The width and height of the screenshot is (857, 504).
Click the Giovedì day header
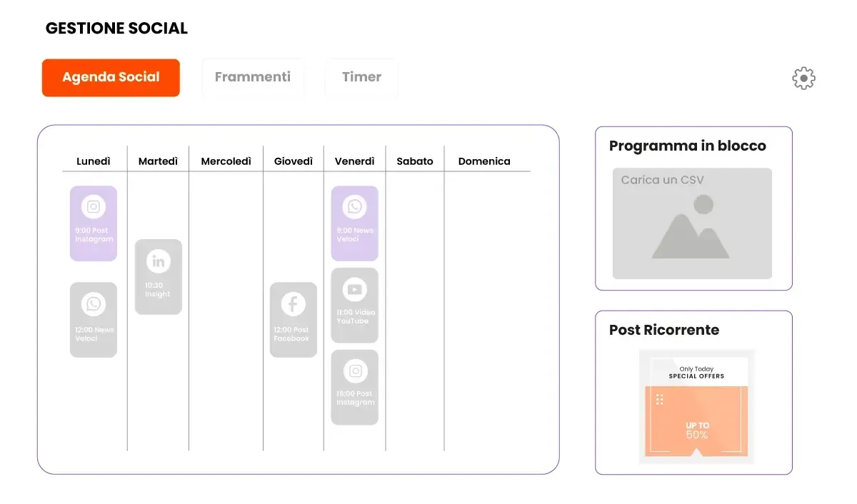(294, 161)
